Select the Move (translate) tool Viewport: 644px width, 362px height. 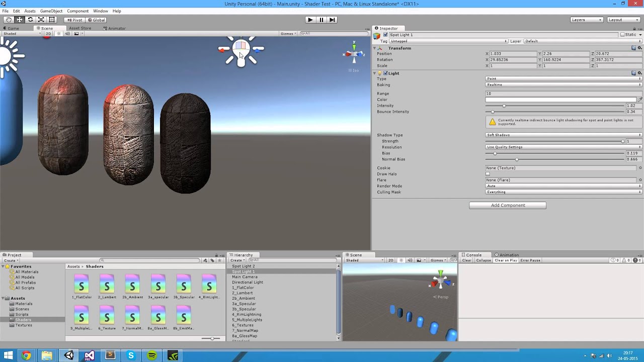point(20,20)
